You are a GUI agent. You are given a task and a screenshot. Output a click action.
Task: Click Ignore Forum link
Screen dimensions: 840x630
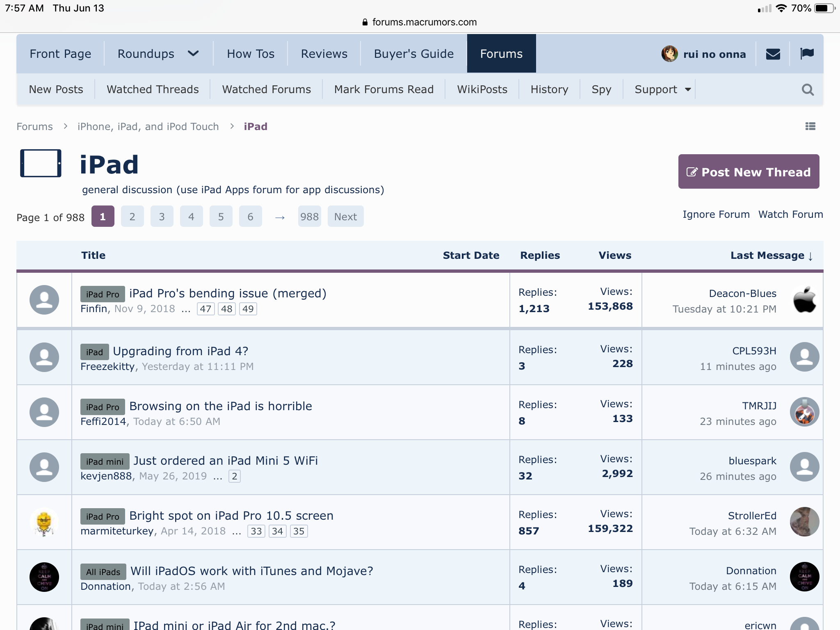[716, 215]
